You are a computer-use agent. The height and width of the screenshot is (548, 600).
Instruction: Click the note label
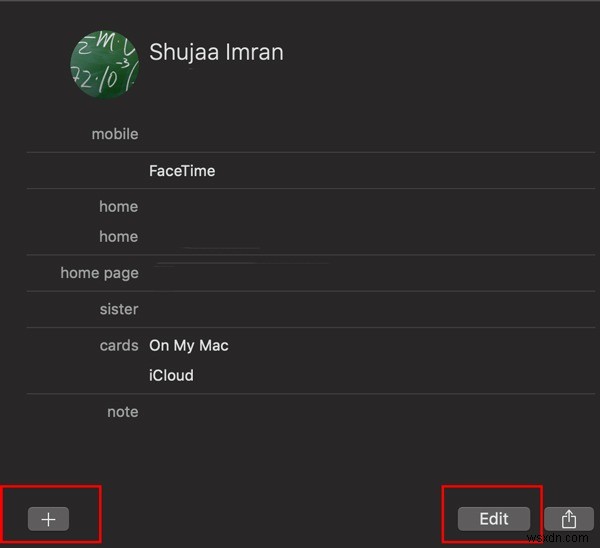click(122, 412)
